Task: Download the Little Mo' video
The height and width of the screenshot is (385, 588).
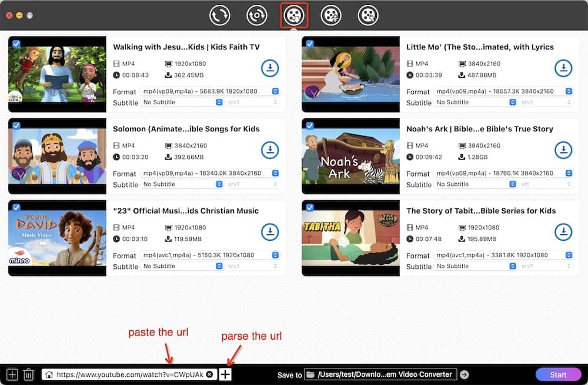Action: (563, 68)
